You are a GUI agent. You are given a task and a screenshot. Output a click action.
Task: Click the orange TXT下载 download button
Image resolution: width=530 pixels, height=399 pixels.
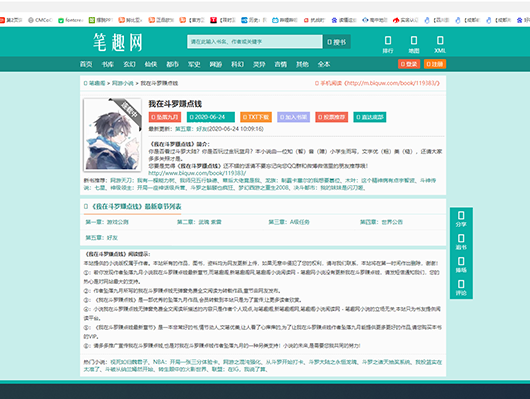(256, 117)
